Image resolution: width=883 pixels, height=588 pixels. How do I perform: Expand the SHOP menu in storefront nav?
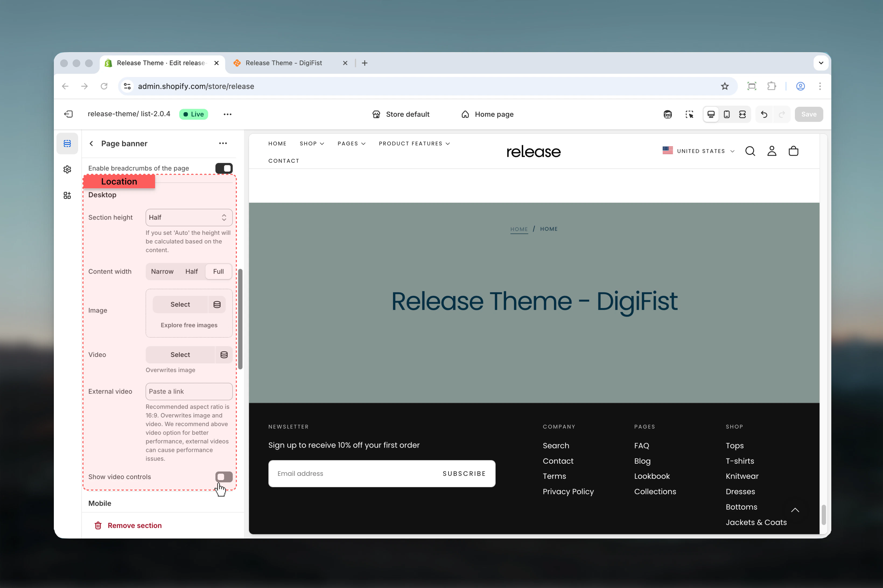pyautogui.click(x=311, y=144)
